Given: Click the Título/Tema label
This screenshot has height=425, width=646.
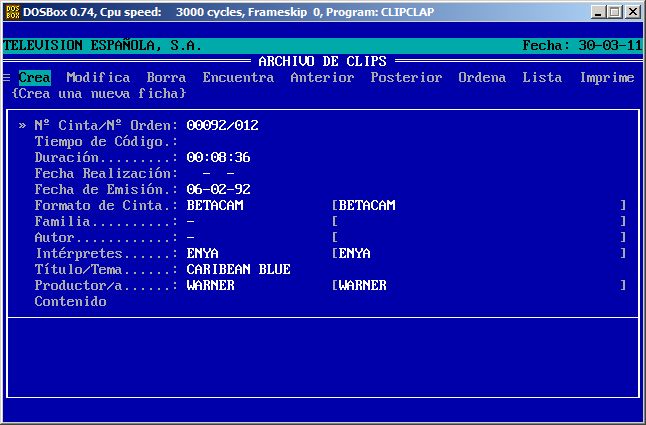Looking at the screenshot, I should point(106,269).
